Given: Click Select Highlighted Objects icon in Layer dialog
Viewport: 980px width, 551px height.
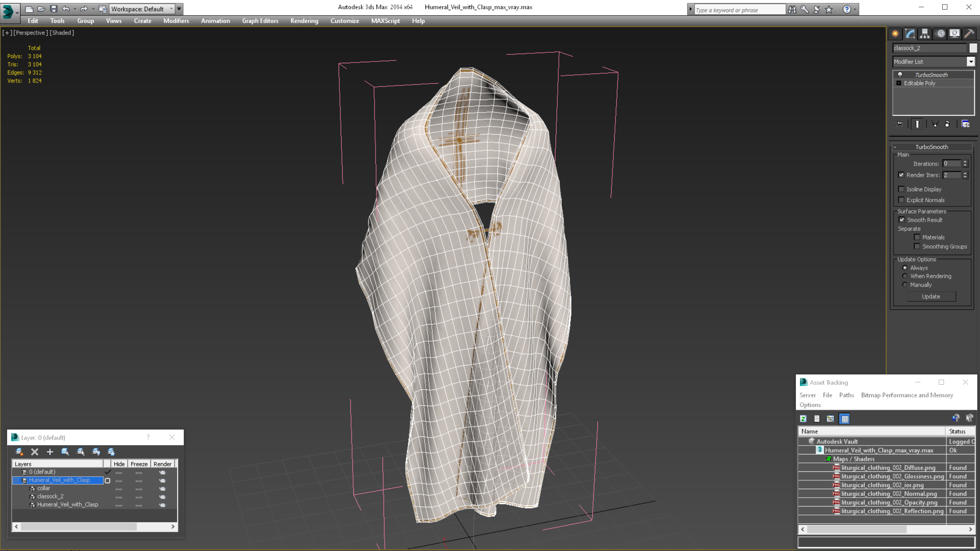Looking at the screenshot, I should pos(65,452).
